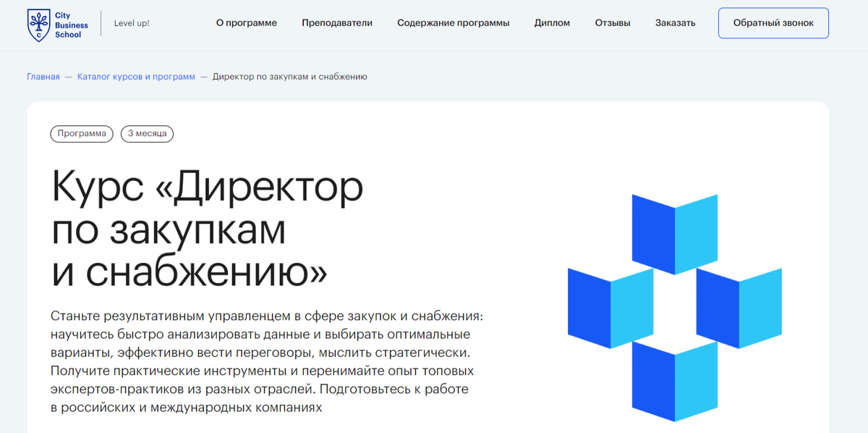868x433 pixels.
Task: Click the course description paragraph
Action: [x=266, y=362]
